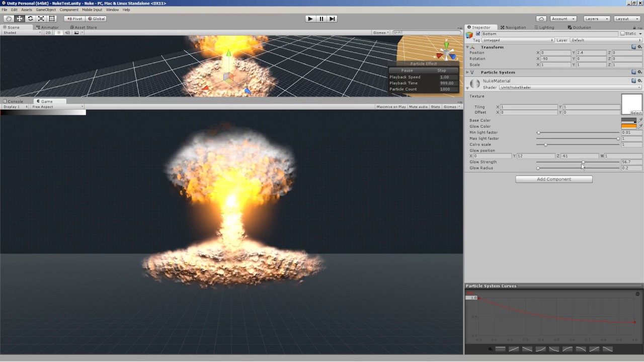Click the Step forward button
Image resolution: width=644 pixels, height=362 pixels.
332,19
